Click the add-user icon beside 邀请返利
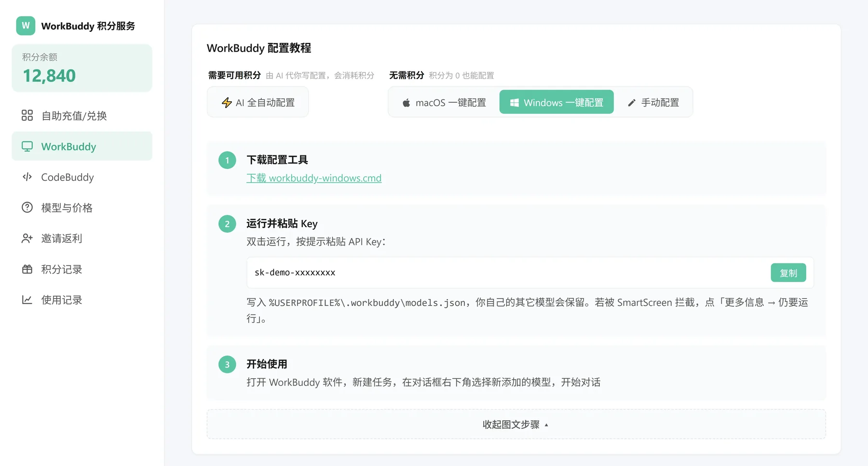Viewport: 868px width, 466px height. (27, 238)
